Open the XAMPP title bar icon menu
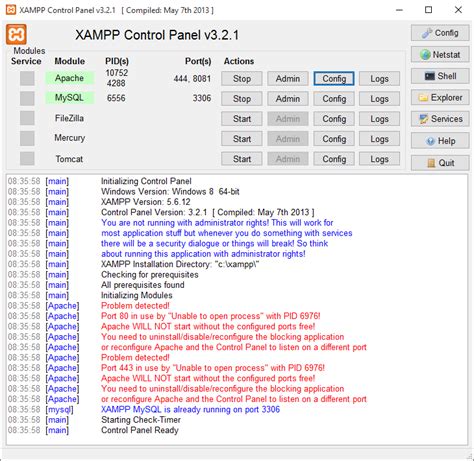474x461 pixels. tap(11, 10)
